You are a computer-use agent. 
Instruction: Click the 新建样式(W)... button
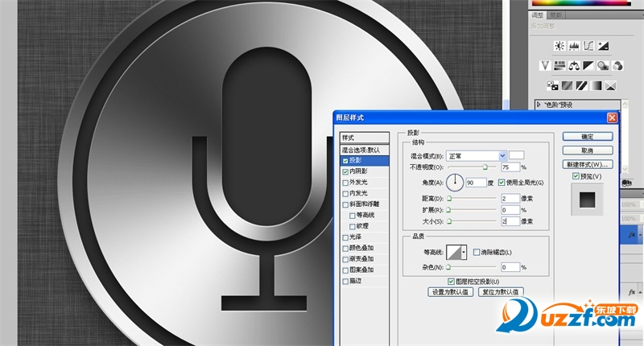[x=587, y=164]
